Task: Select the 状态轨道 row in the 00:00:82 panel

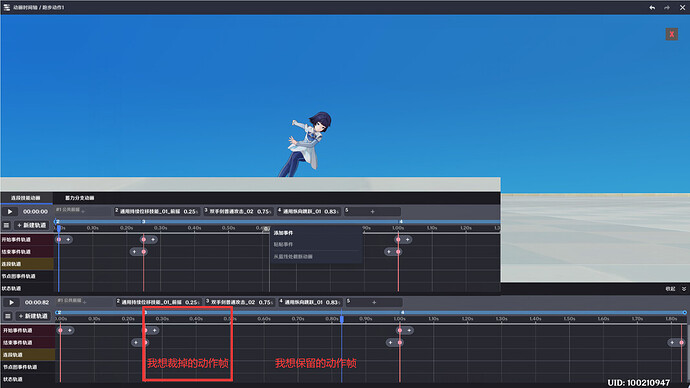Action: pyautogui.click(x=28, y=379)
